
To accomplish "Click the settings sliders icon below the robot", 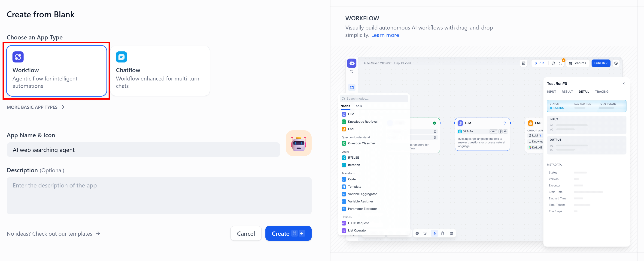I will click(352, 72).
